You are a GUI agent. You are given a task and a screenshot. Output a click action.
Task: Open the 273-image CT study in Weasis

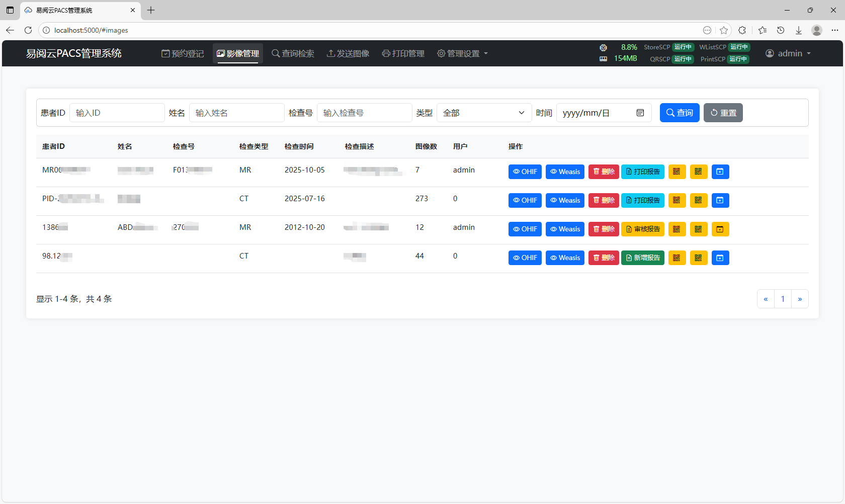pyautogui.click(x=564, y=200)
